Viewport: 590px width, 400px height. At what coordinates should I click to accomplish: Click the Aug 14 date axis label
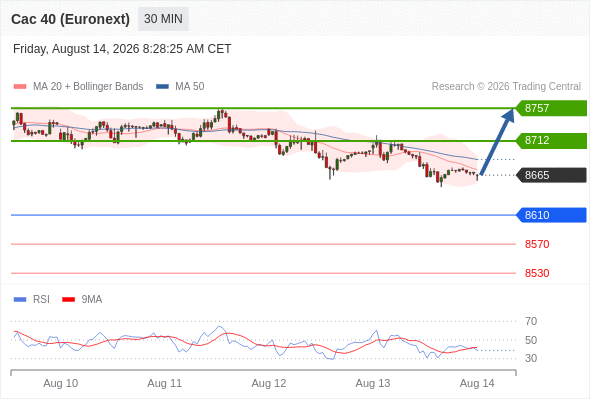click(477, 383)
